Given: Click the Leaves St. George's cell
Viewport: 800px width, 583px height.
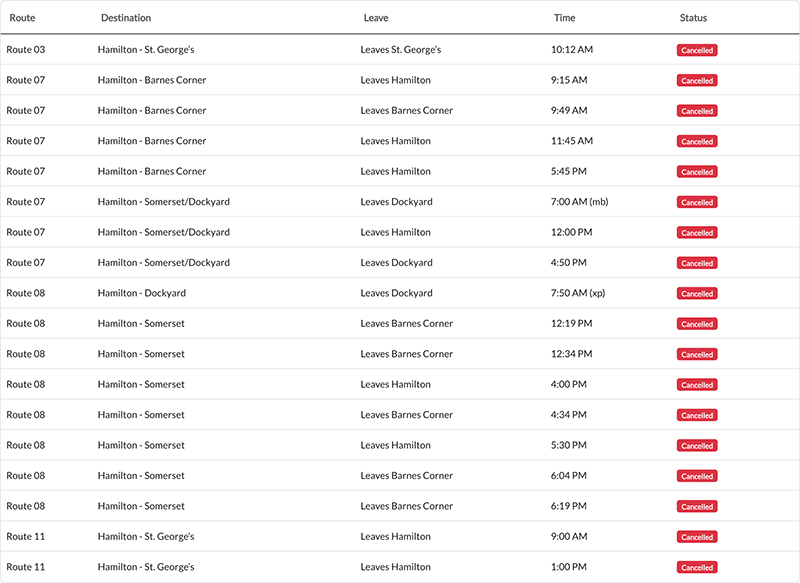Looking at the screenshot, I should [x=400, y=49].
